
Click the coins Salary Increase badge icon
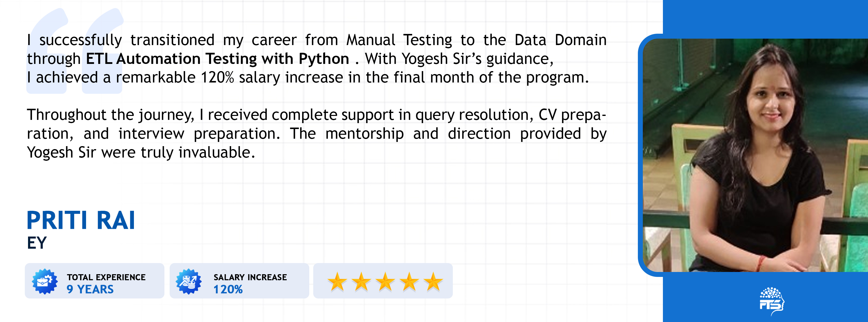189,281
